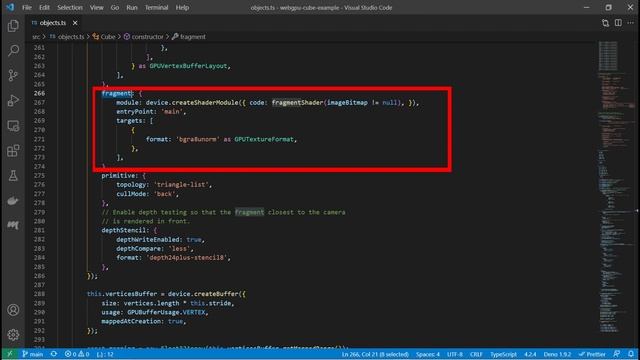Viewport: 640px width, 360px height.
Task: Open the Go menu
Action: (x=115, y=7)
